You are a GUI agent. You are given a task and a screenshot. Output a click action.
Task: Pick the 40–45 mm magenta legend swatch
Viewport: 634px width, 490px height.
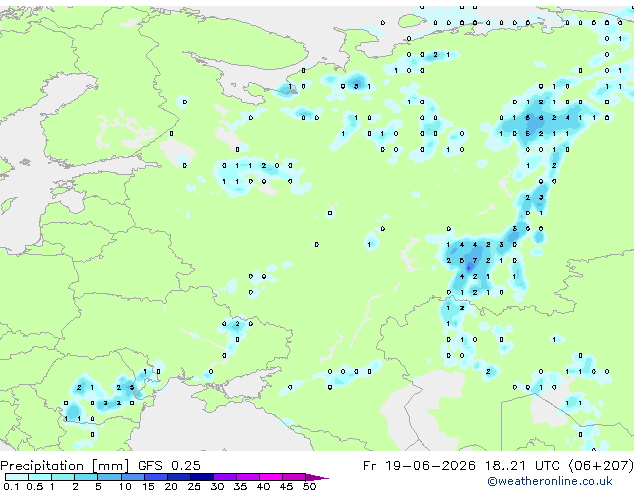click(271, 477)
